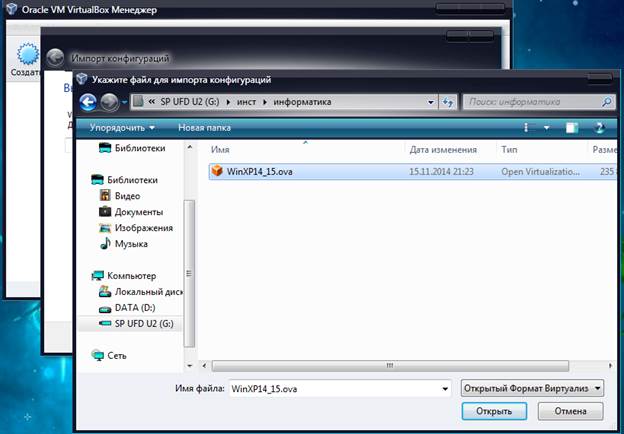Expand the arrow after инст in the path
The height and width of the screenshot is (434, 624).
coord(265,102)
